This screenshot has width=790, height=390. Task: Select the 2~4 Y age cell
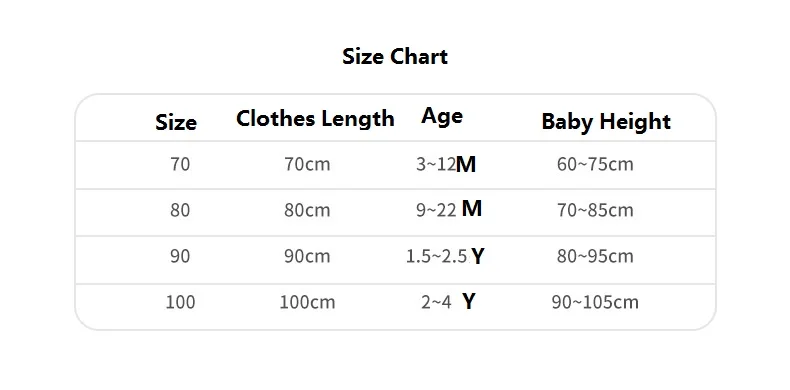tap(448, 302)
